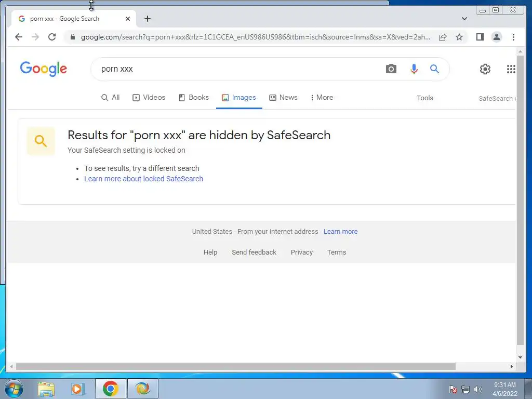Open the Tools options
532x399 pixels.
425,98
